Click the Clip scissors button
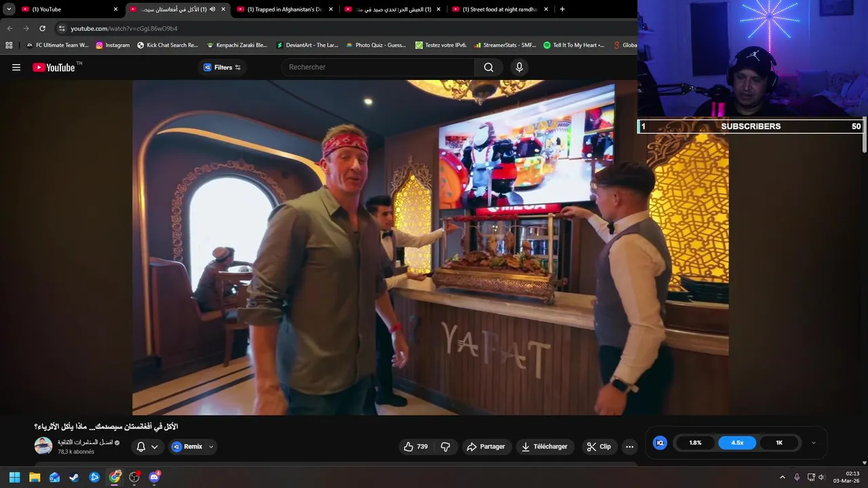 pos(599,447)
